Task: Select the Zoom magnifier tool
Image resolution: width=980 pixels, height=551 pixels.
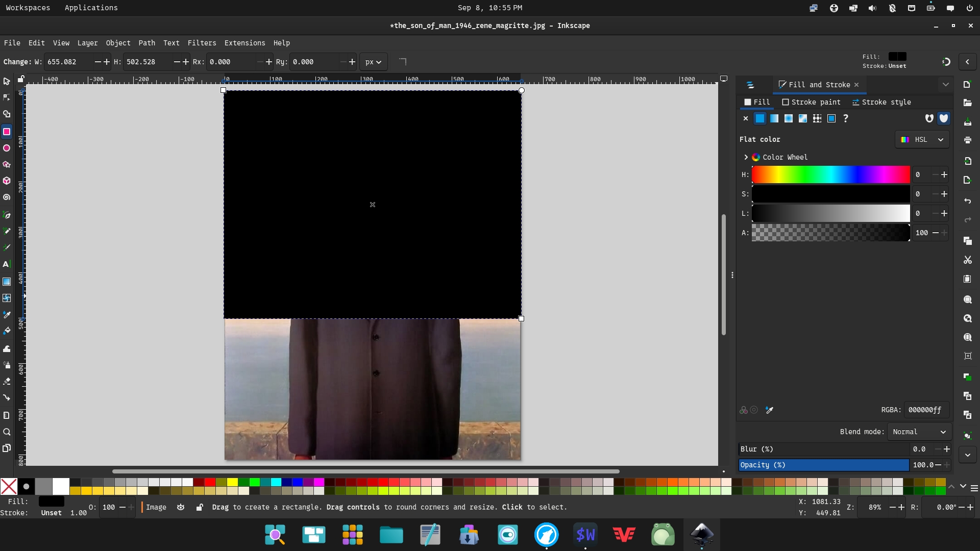Action: 7,432
